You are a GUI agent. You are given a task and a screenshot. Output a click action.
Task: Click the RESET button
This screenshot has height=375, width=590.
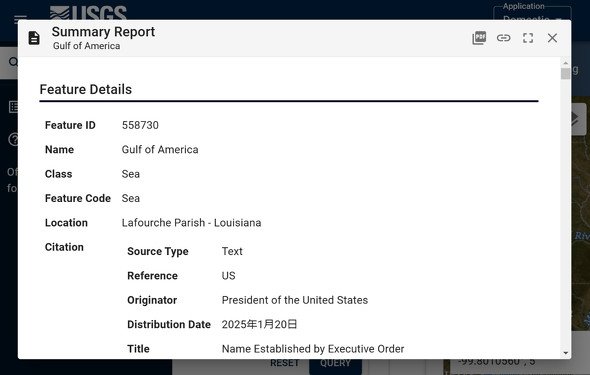click(284, 363)
